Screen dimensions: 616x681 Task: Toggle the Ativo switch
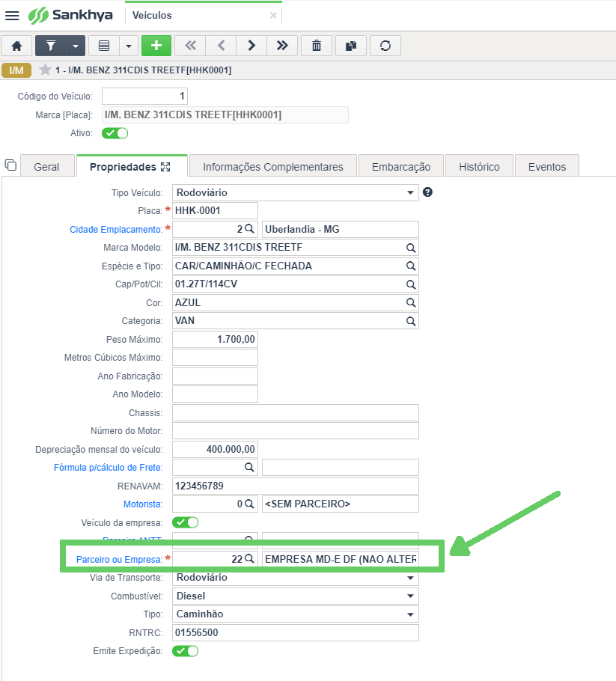115,133
